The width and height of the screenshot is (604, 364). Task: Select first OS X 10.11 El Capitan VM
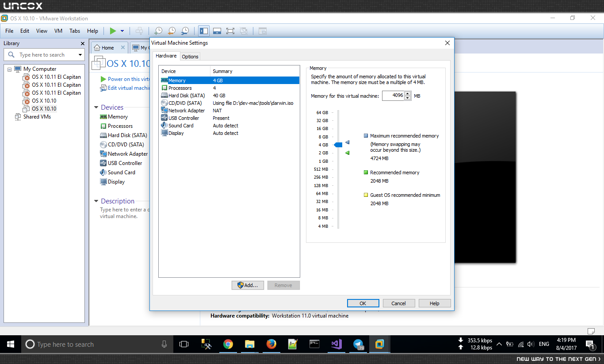click(56, 77)
